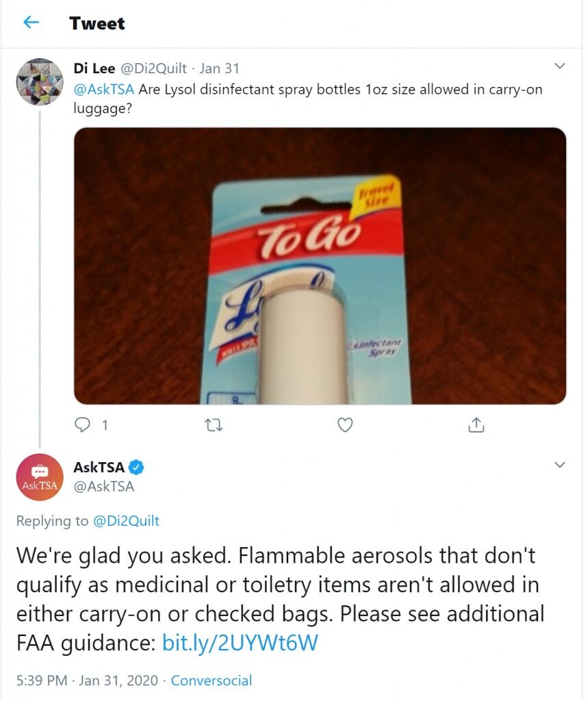Click the AskTSA verified badge

pyautogui.click(x=136, y=467)
